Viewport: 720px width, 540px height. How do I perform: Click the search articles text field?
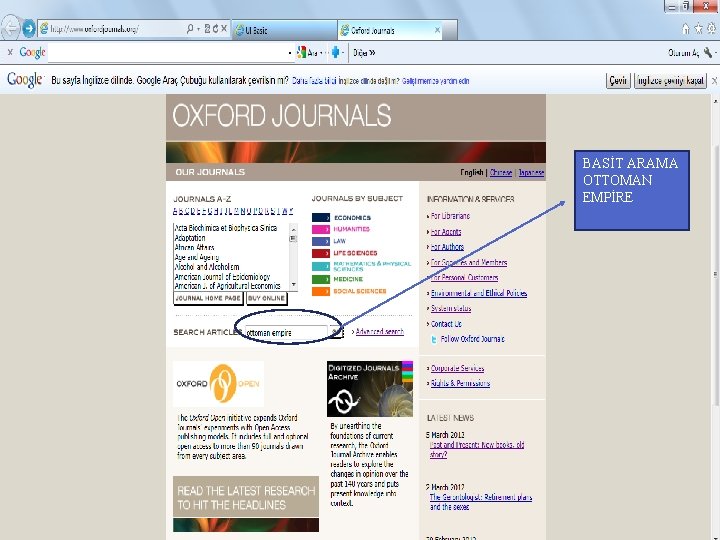pos(286,332)
